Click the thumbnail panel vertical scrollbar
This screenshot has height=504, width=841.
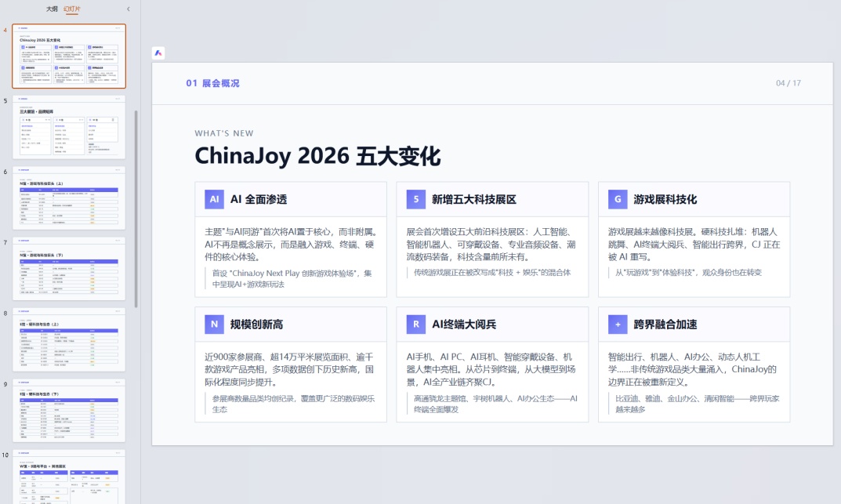pos(136,209)
